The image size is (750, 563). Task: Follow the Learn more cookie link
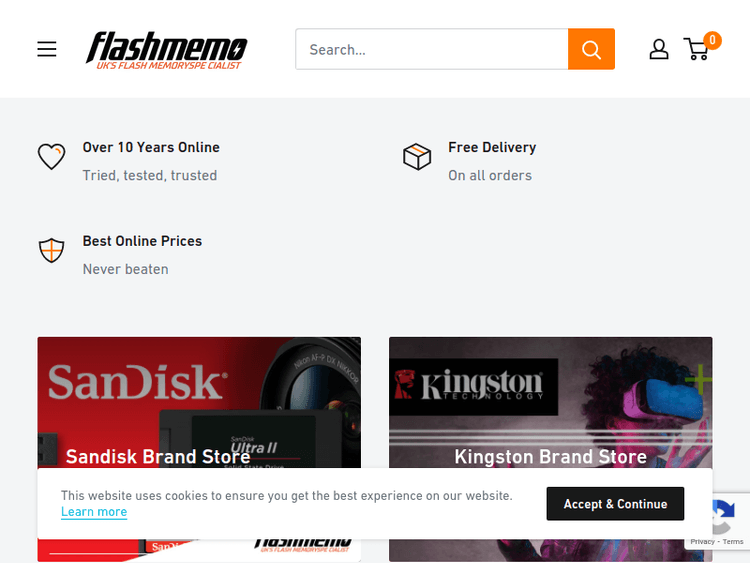(x=94, y=512)
